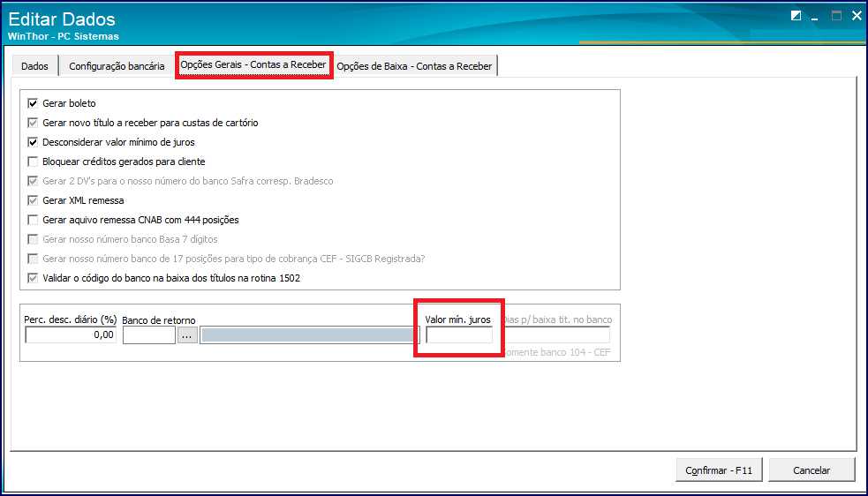The height and width of the screenshot is (496, 868).
Task: Click the 'Editar Dados' window title
Action: tap(62, 19)
